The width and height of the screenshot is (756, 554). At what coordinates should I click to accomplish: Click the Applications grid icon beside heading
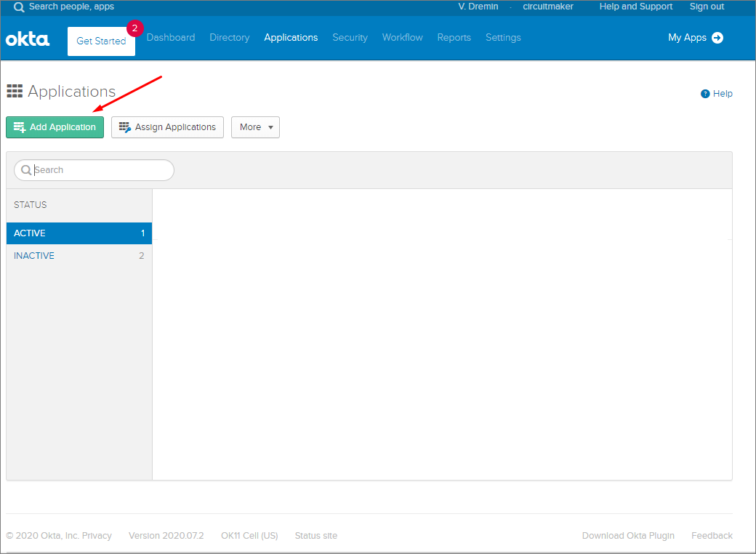pyautogui.click(x=15, y=91)
